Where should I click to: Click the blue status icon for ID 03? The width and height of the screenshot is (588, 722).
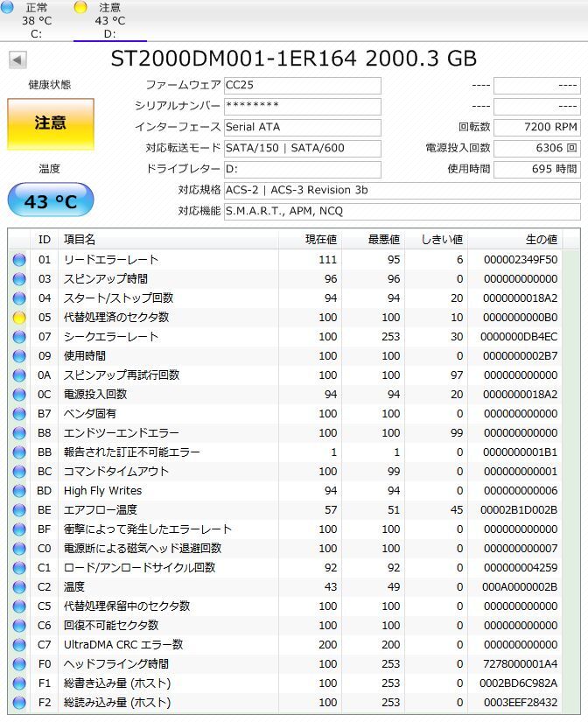[x=19, y=279]
